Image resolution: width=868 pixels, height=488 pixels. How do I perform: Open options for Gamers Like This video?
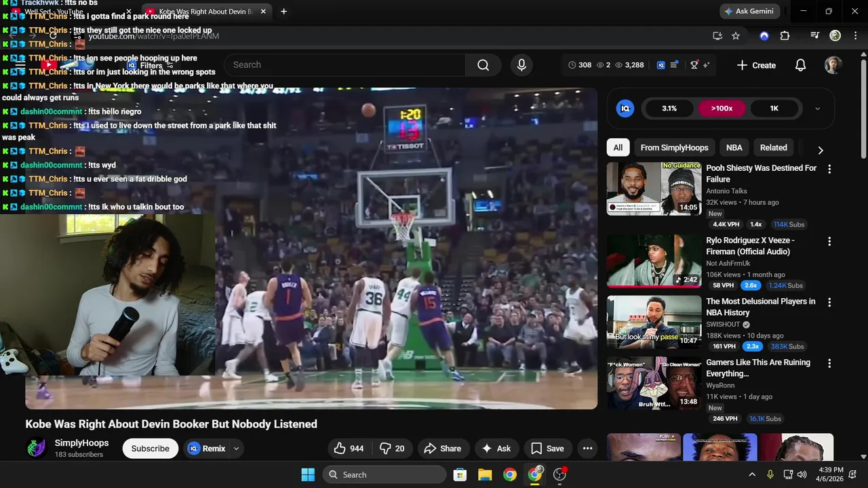pos(829,363)
